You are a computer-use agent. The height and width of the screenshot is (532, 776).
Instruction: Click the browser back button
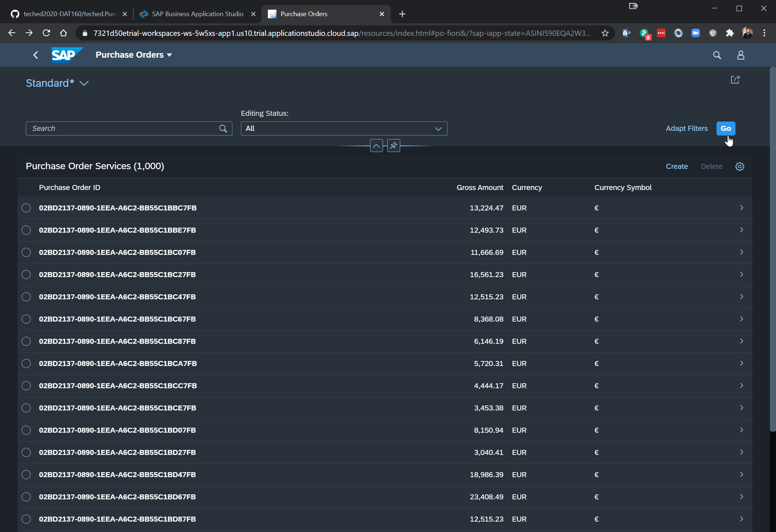(x=12, y=33)
